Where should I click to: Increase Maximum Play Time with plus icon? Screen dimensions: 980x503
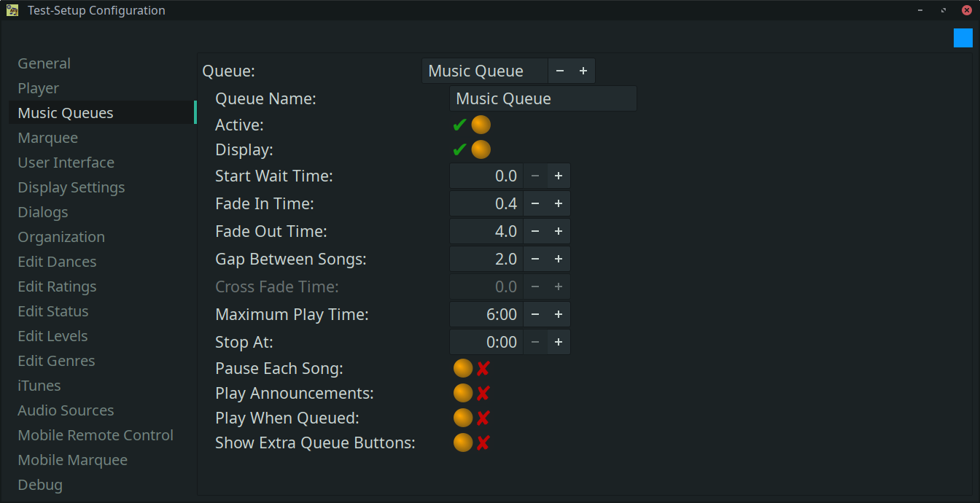pos(559,314)
